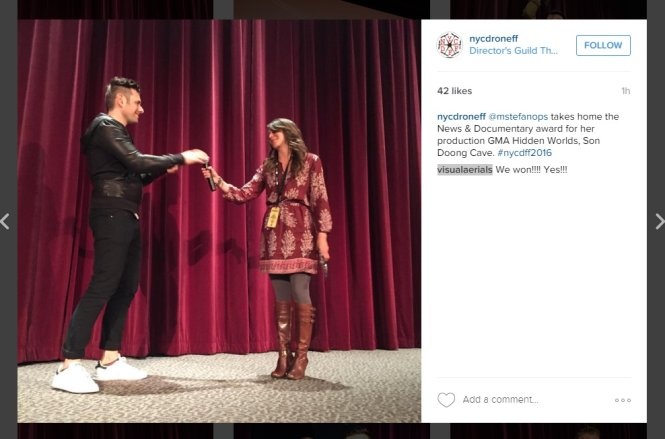
Task: View the 42 likes list
Action: coord(454,91)
